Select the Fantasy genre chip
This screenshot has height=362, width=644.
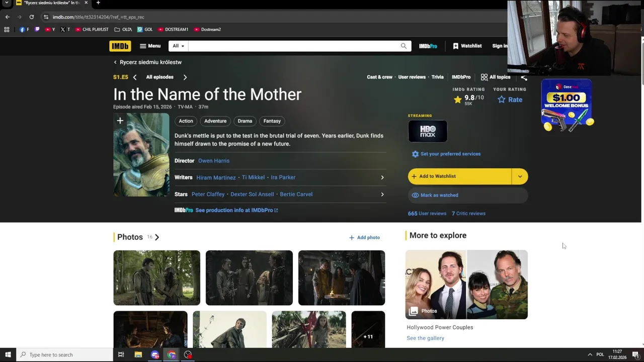click(x=272, y=121)
